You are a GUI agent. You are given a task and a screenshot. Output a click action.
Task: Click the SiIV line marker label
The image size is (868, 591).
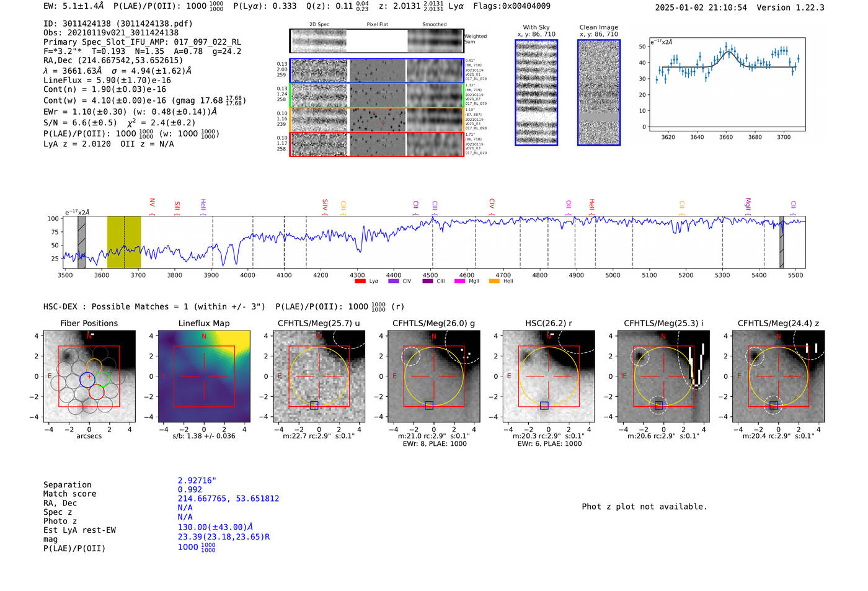coord(325,205)
